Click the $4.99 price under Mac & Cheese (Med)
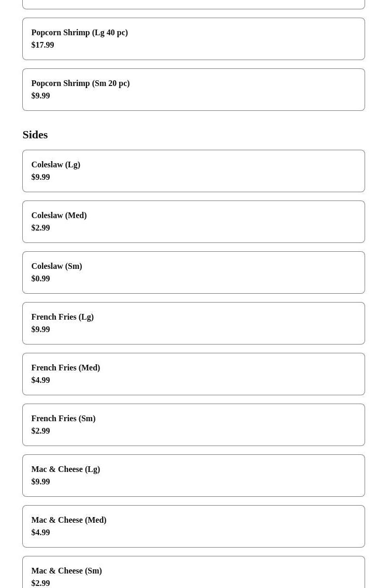The height and width of the screenshot is (588, 377). (40, 533)
